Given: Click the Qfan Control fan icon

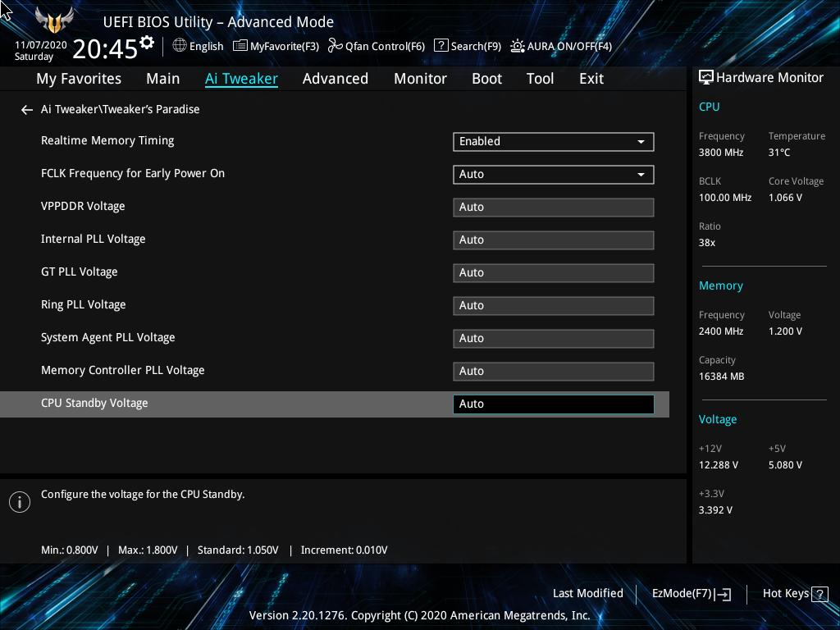Looking at the screenshot, I should coord(336,46).
